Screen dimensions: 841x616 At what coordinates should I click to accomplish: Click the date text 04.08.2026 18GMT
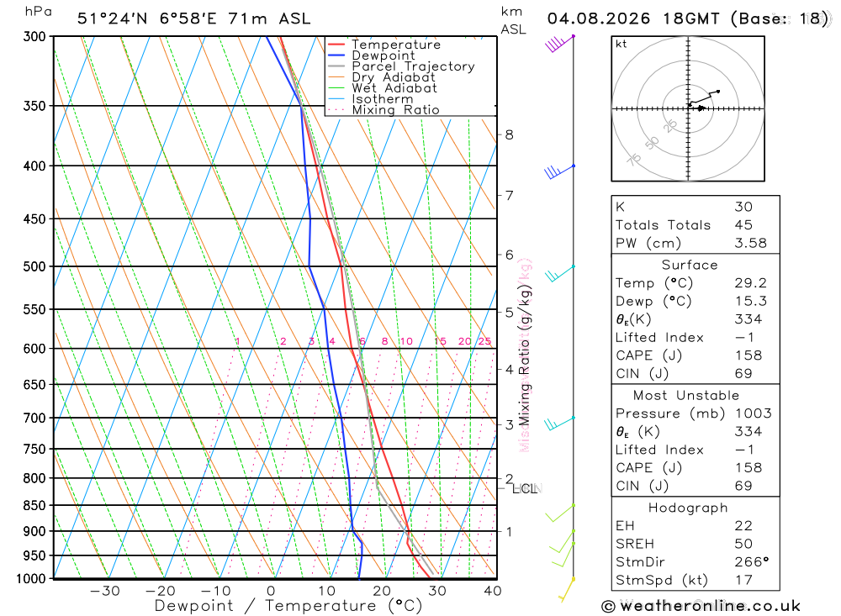point(633,18)
